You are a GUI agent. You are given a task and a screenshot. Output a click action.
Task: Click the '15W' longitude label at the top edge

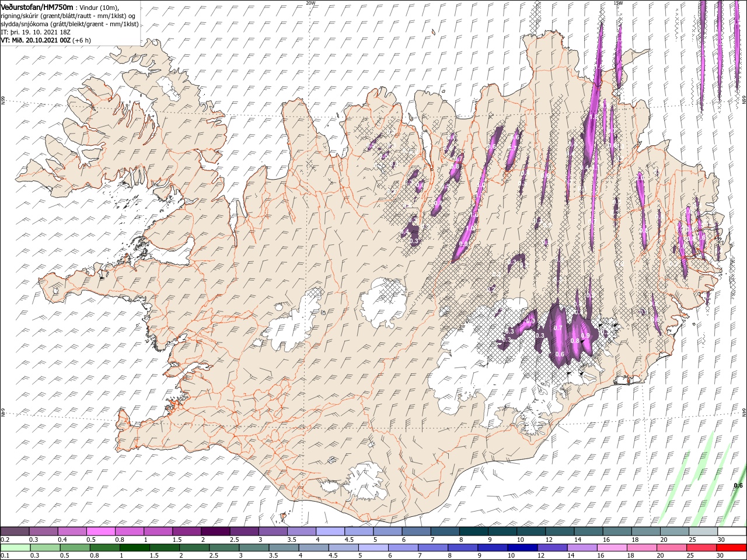point(618,2)
